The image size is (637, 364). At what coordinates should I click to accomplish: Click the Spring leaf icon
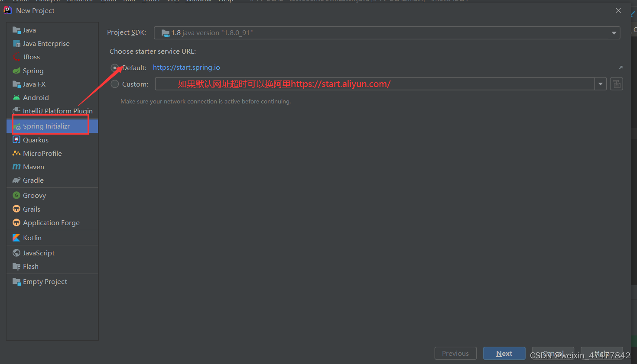click(16, 71)
